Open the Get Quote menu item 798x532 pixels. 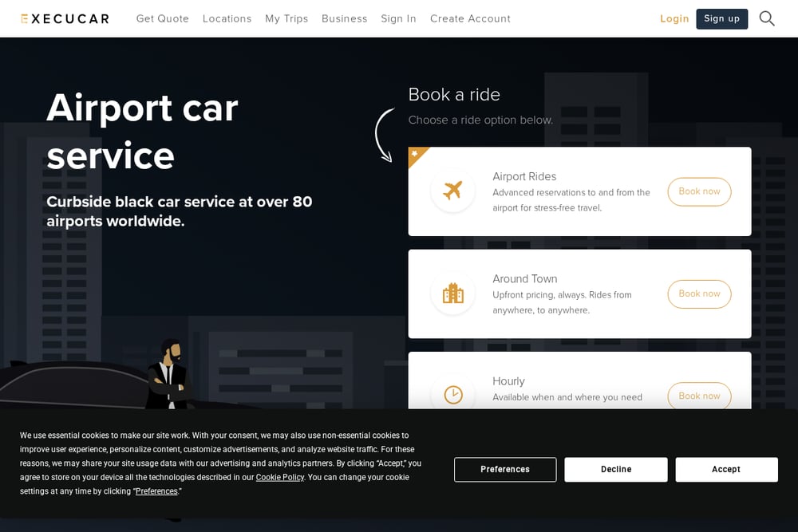(x=162, y=19)
